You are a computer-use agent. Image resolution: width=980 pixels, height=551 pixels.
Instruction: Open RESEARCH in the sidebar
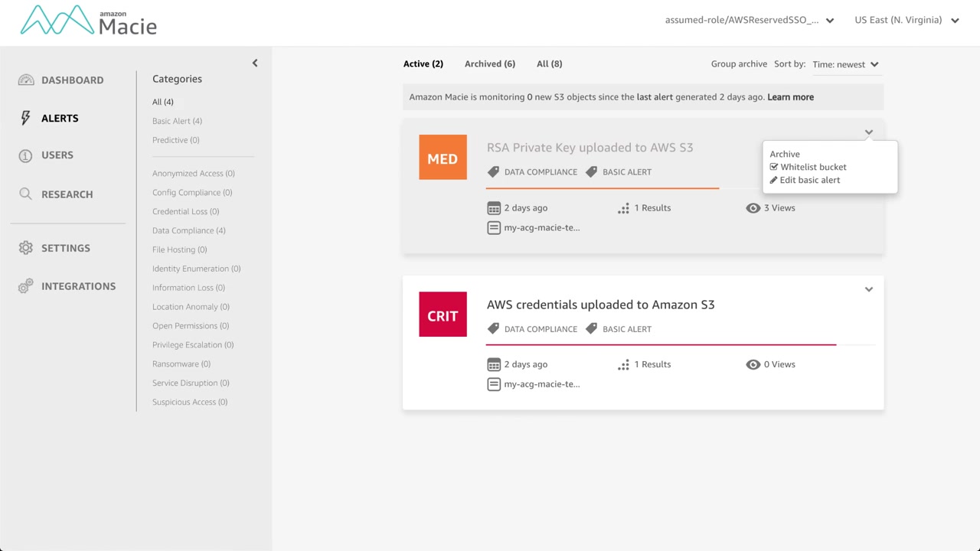tap(67, 194)
